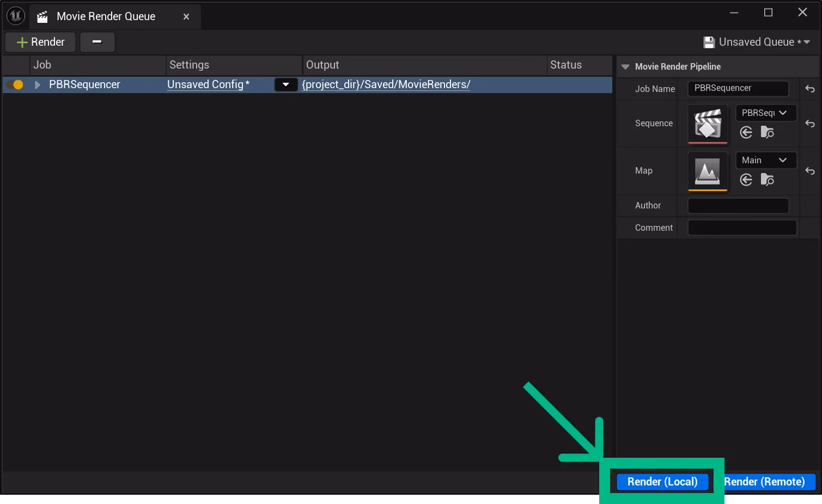Expand the PBRSequencer job row
Screen dimensions: 822x504
point(38,84)
